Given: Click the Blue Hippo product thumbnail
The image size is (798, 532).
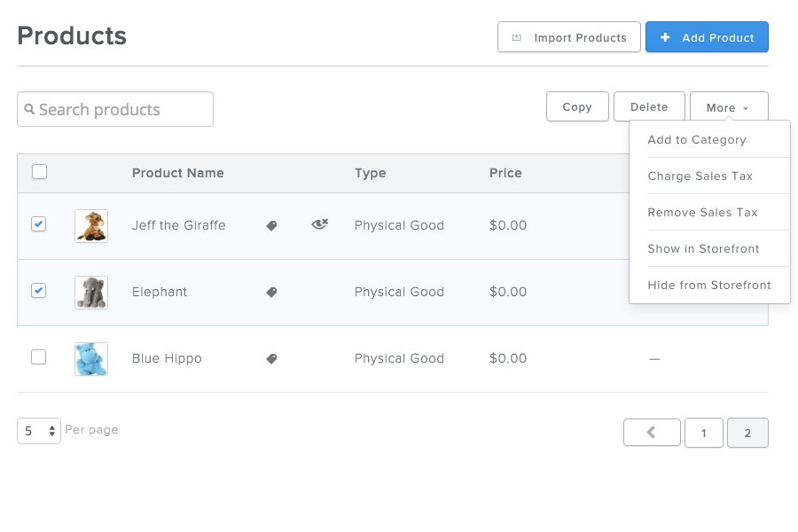Looking at the screenshot, I should point(91,358).
